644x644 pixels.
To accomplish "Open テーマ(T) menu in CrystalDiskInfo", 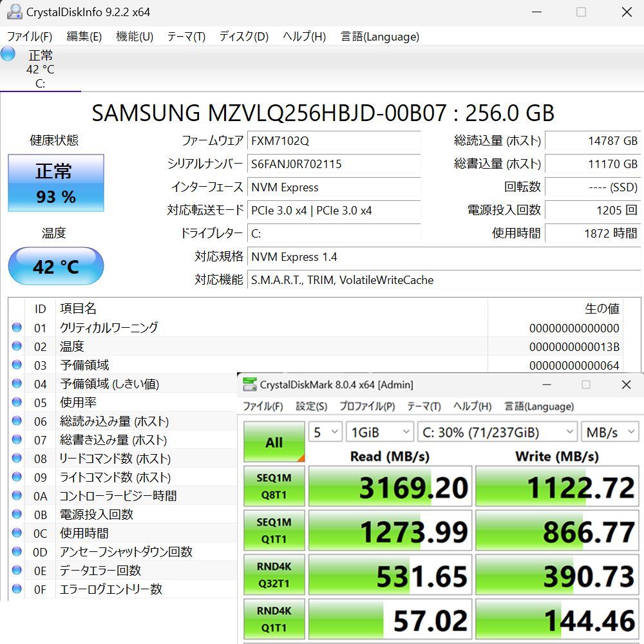I will coord(186,37).
